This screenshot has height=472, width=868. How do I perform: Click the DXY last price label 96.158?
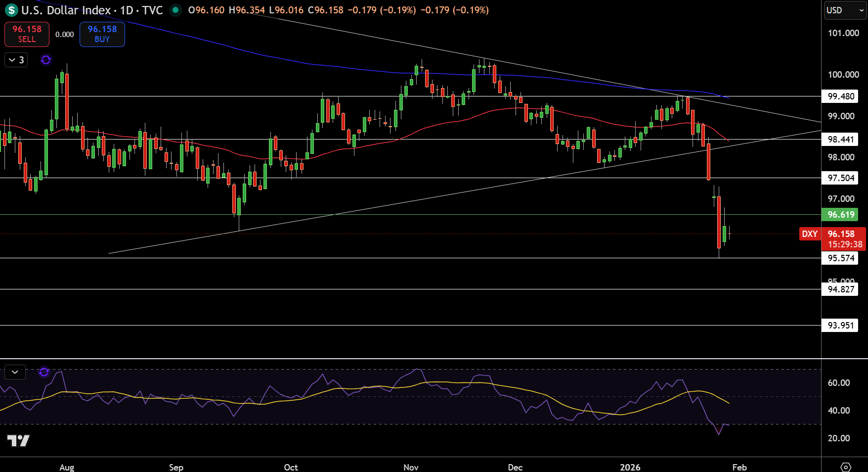pyautogui.click(x=832, y=234)
